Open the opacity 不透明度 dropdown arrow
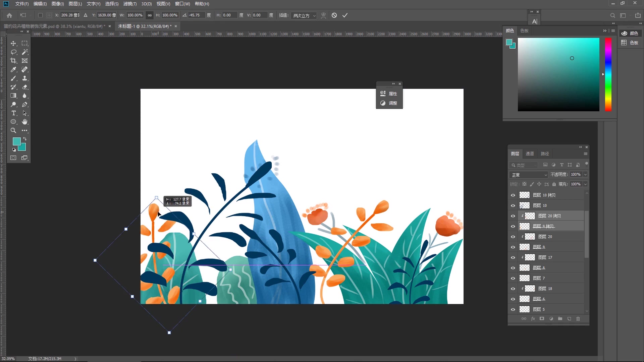Viewport: 644px width, 362px height. point(585,174)
